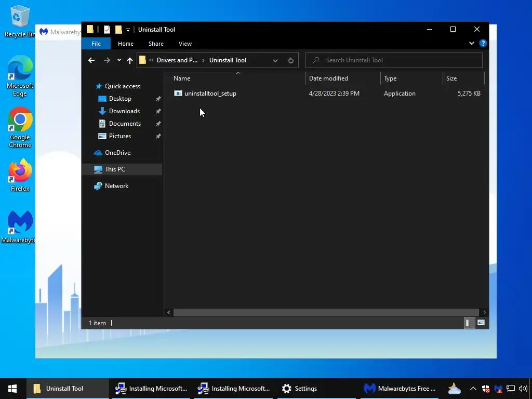Open Malwarebytes desktop shortcut
This screenshot has width=532, height=399.
click(19, 227)
